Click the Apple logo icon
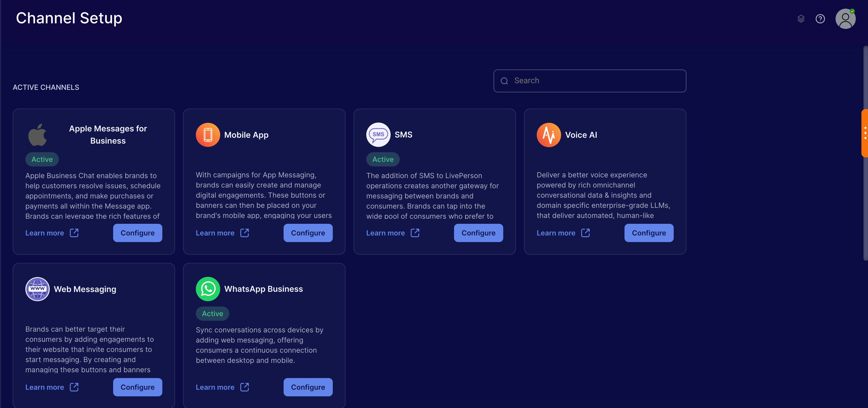Screen dimensions: 868x408 tap(37, 134)
